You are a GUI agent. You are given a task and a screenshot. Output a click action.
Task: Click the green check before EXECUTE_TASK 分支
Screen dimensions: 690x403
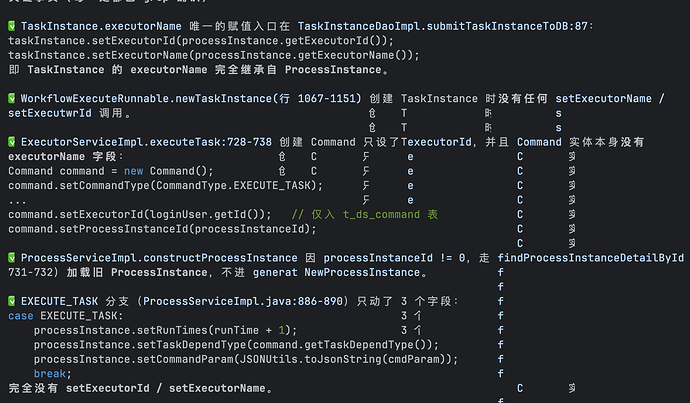click(x=12, y=301)
